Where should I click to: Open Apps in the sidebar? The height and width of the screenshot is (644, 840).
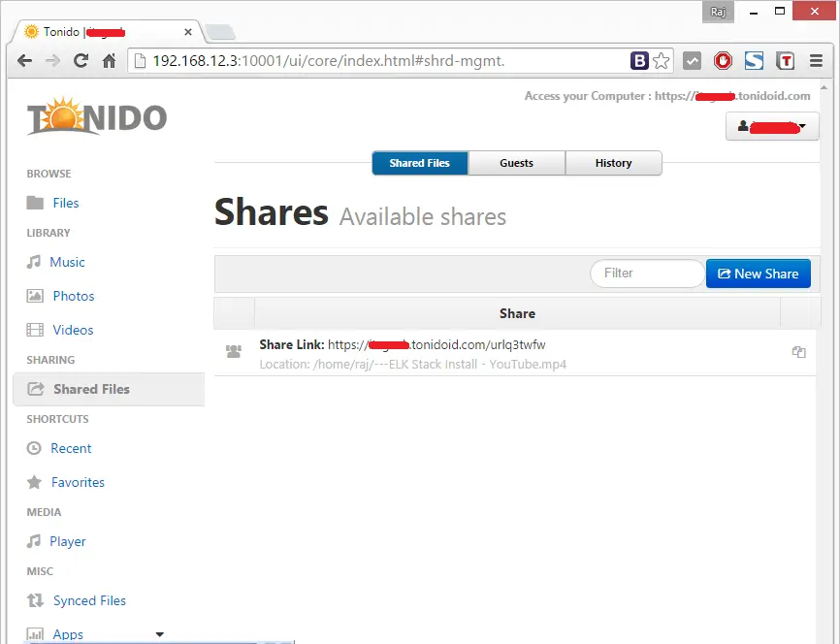click(68, 634)
